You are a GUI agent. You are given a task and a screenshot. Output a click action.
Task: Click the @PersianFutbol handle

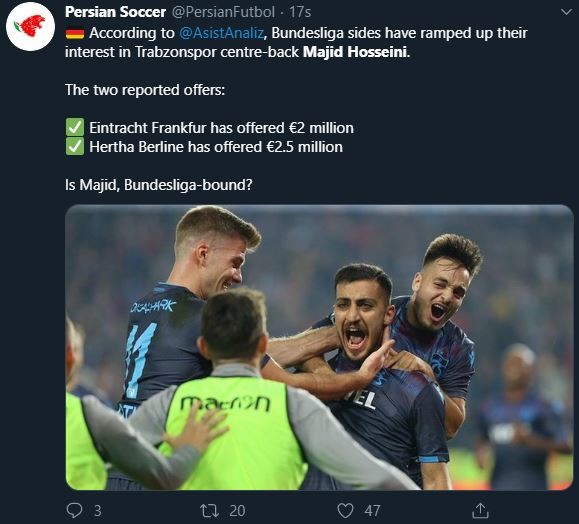(x=223, y=12)
